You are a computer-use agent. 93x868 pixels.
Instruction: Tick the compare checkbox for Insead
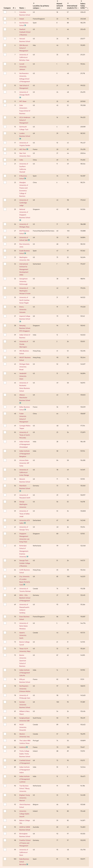pyautogui.click(x=5, y=19)
